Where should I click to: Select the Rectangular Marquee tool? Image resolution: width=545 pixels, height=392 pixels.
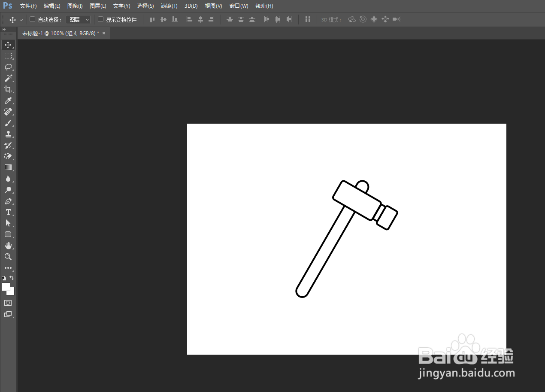(8, 56)
